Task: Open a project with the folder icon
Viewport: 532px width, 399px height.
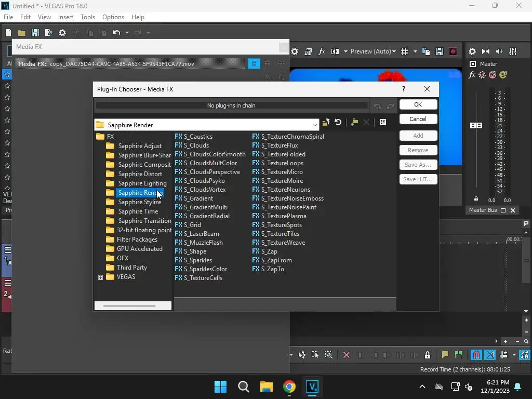Action: [x=22, y=33]
